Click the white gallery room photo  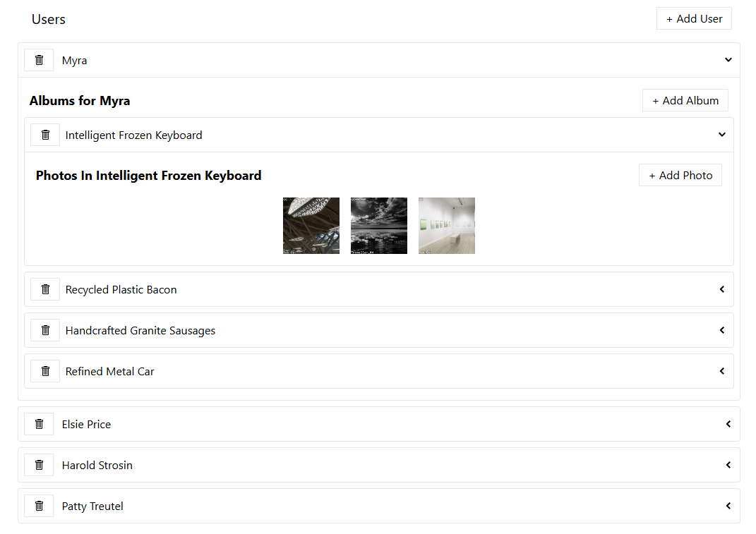(447, 226)
